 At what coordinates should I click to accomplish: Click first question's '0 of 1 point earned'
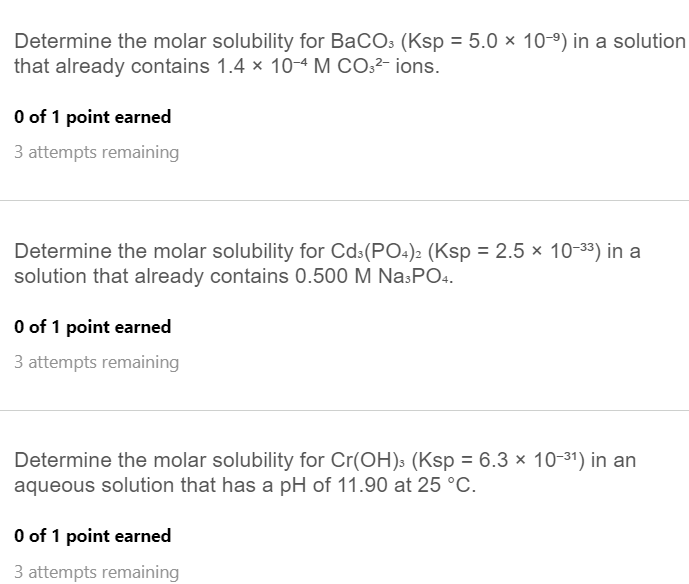[92, 117]
